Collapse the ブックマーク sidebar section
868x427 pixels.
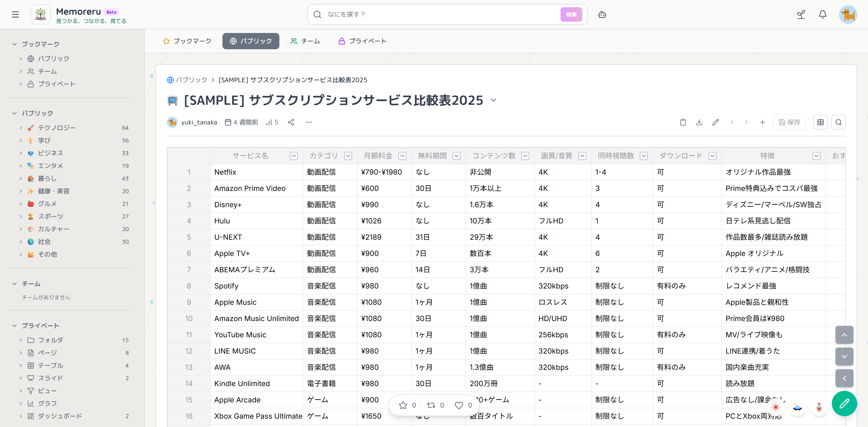[14, 44]
